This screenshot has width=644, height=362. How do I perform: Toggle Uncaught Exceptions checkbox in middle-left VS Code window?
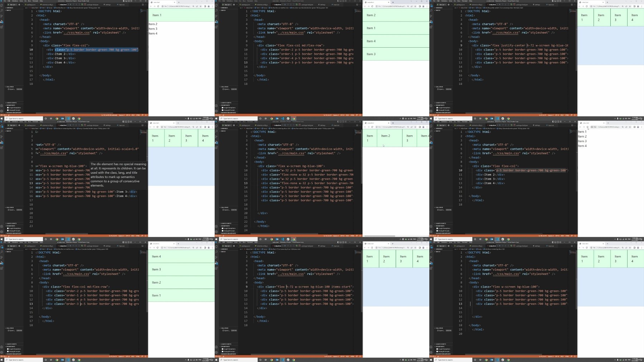(x=8, y=231)
